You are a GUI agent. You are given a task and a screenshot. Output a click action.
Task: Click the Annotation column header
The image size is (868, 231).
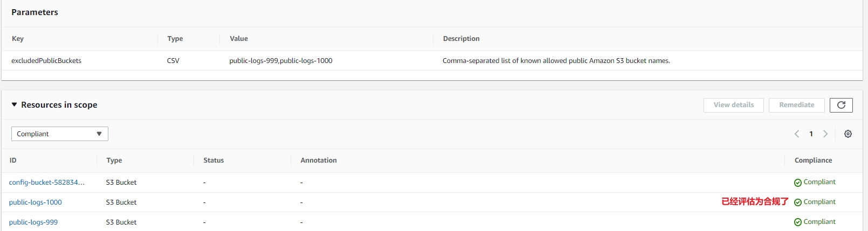(x=319, y=160)
